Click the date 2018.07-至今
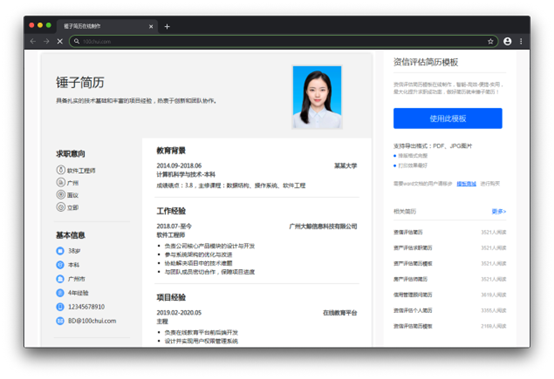 (x=174, y=226)
